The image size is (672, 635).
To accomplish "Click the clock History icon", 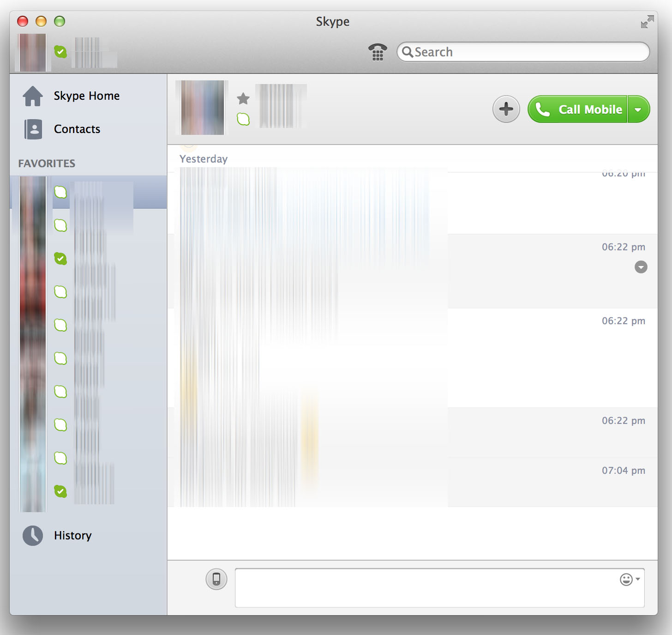I will pos(33,536).
